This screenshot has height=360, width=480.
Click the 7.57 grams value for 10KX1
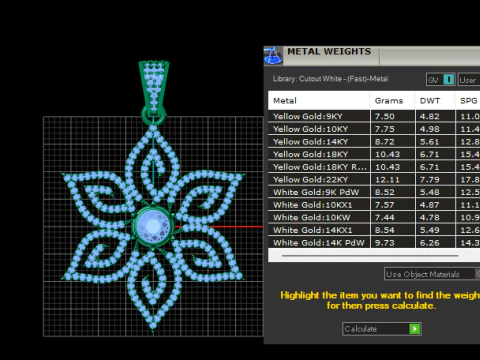coord(385,205)
